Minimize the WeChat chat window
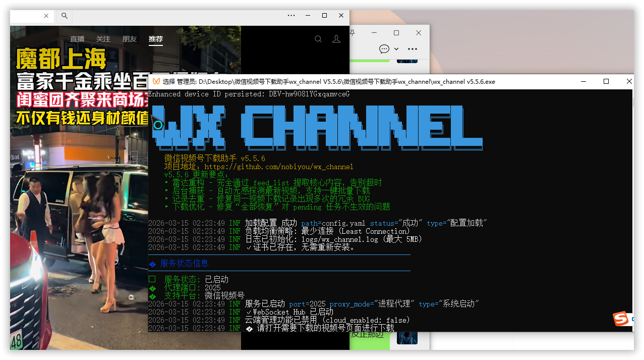644x360 pixels. 374,33
